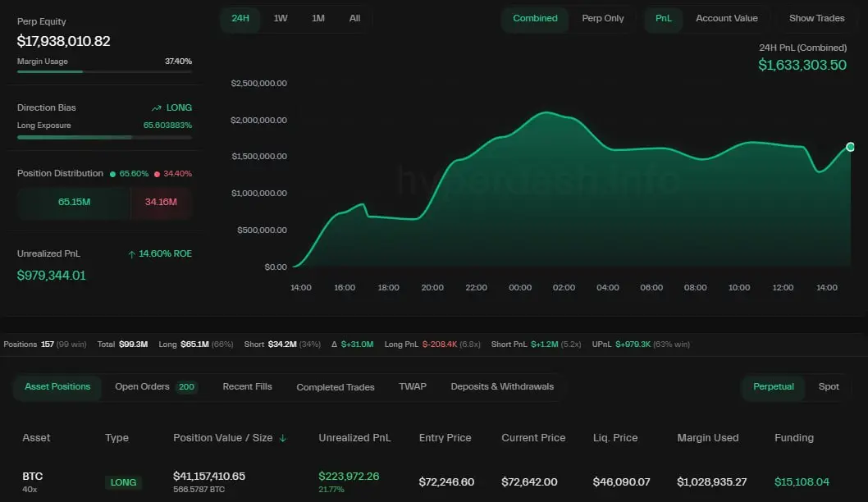The width and height of the screenshot is (868, 502).
Task: Select Perpetual market toggle
Action: pos(774,386)
